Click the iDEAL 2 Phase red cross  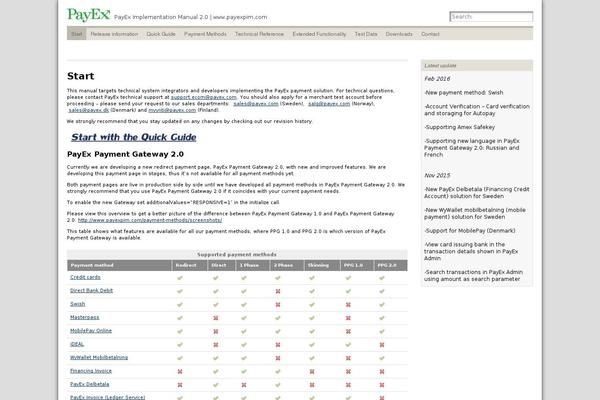[x=278, y=345]
